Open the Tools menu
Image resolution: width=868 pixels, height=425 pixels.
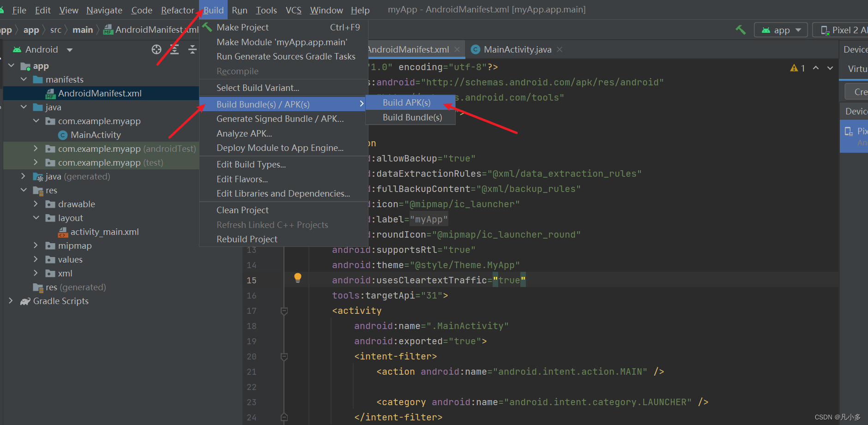click(266, 10)
